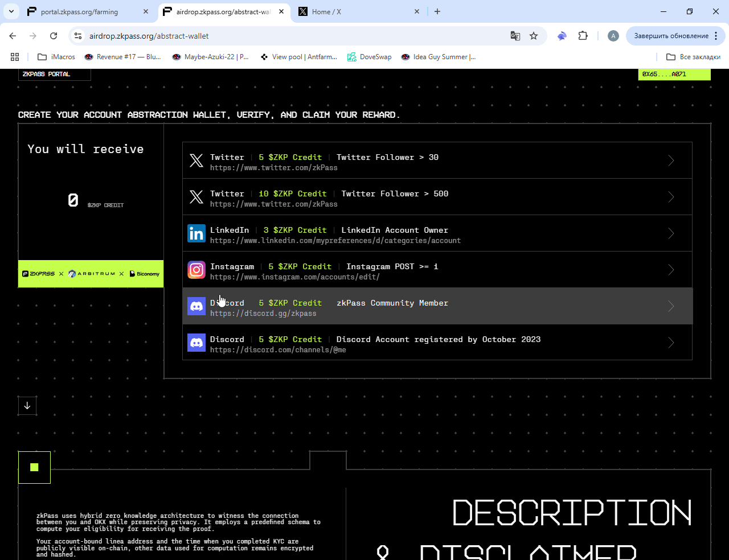This screenshot has height=560, width=729.
Task: Click the green square icon box
Action: (x=34, y=467)
